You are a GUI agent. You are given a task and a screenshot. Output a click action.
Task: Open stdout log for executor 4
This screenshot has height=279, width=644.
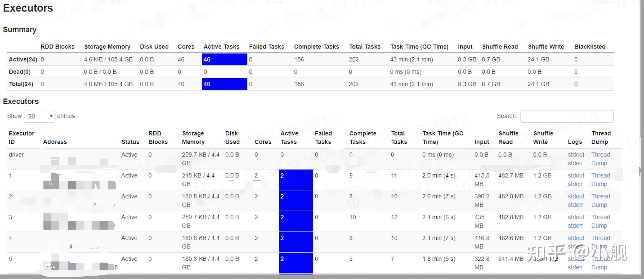click(x=576, y=238)
